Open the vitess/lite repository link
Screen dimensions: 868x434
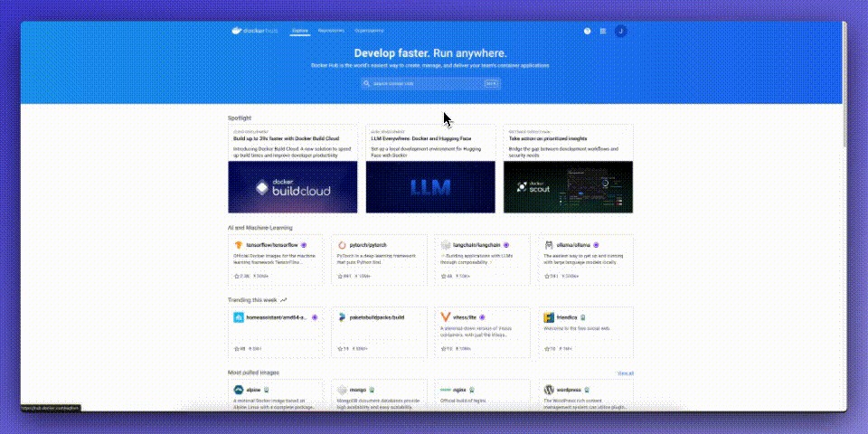click(x=465, y=317)
